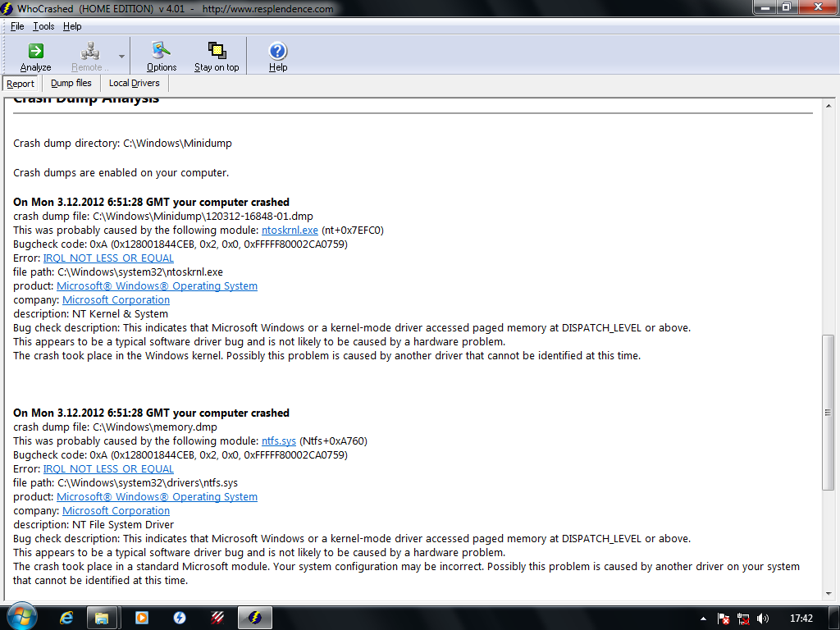Open Windows Explorer folder taskbar icon
840x630 pixels.
(x=102, y=618)
